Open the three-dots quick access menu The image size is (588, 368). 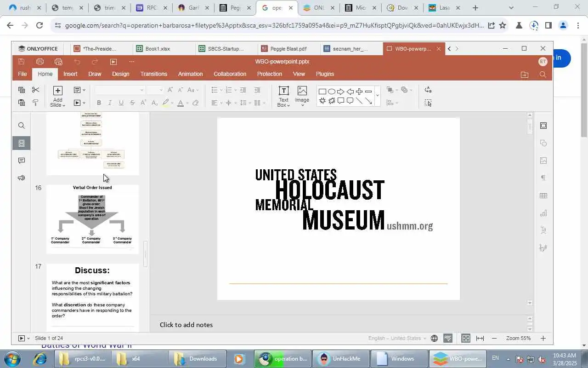(x=132, y=62)
